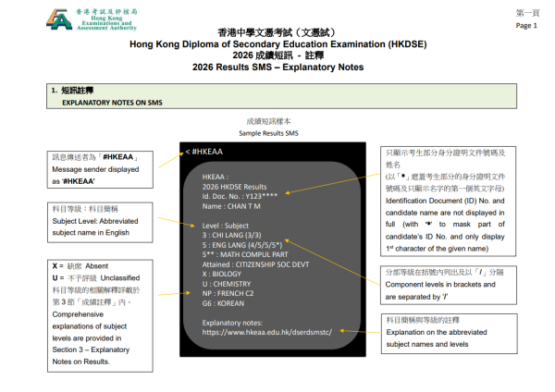This screenshot has width=555, height=392.
Task: Open the hkeaa.edu.hk explanatory notes link
Action: coord(267,332)
